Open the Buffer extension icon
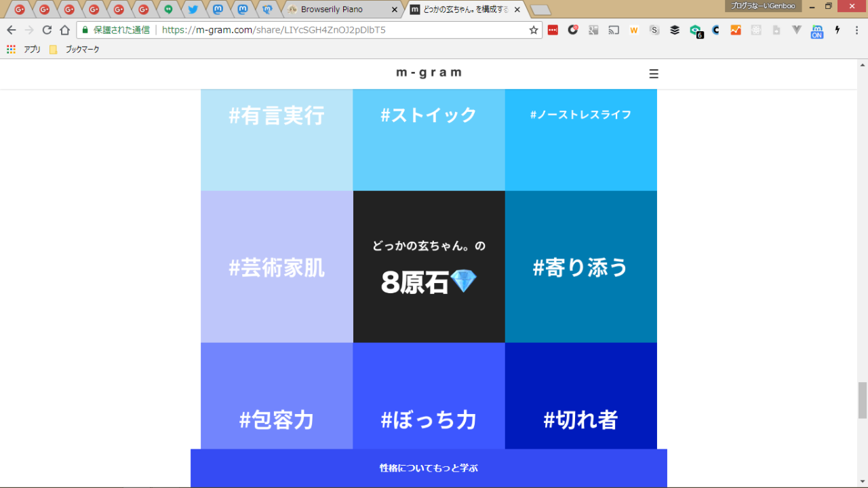The image size is (868, 488). point(675,30)
